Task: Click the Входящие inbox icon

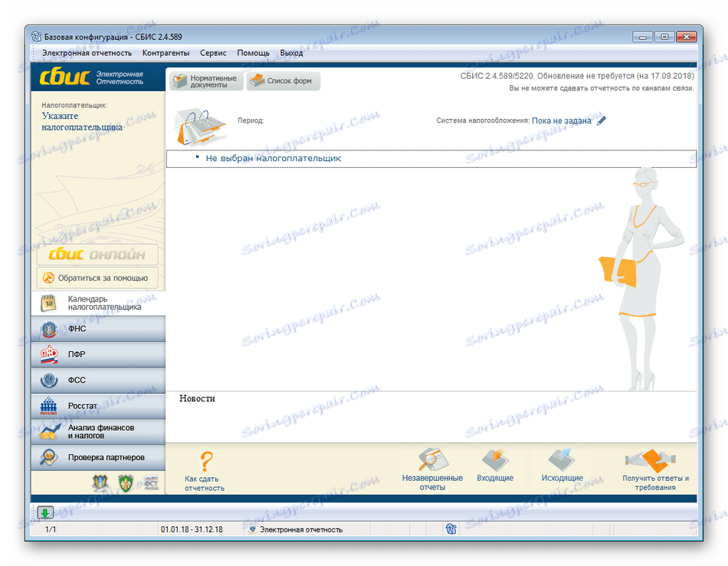Action: (x=495, y=459)
